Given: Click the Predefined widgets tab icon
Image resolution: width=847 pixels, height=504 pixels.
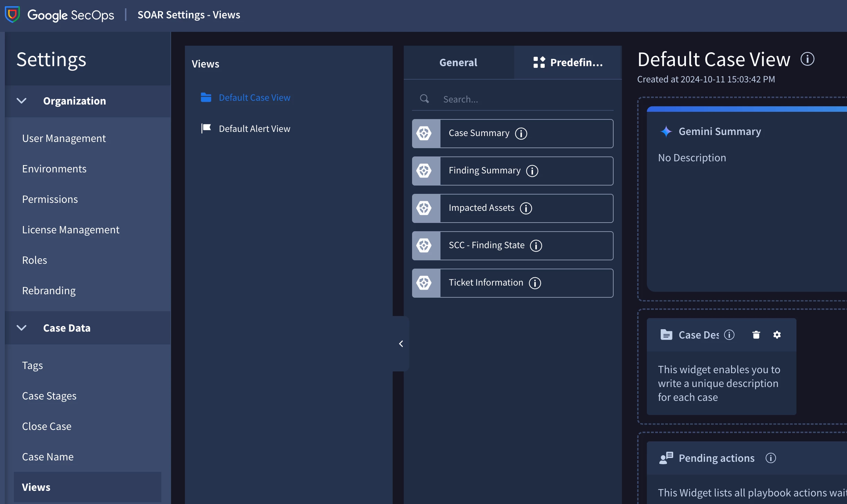Looking at the screenshot, I should pos(539,62).
